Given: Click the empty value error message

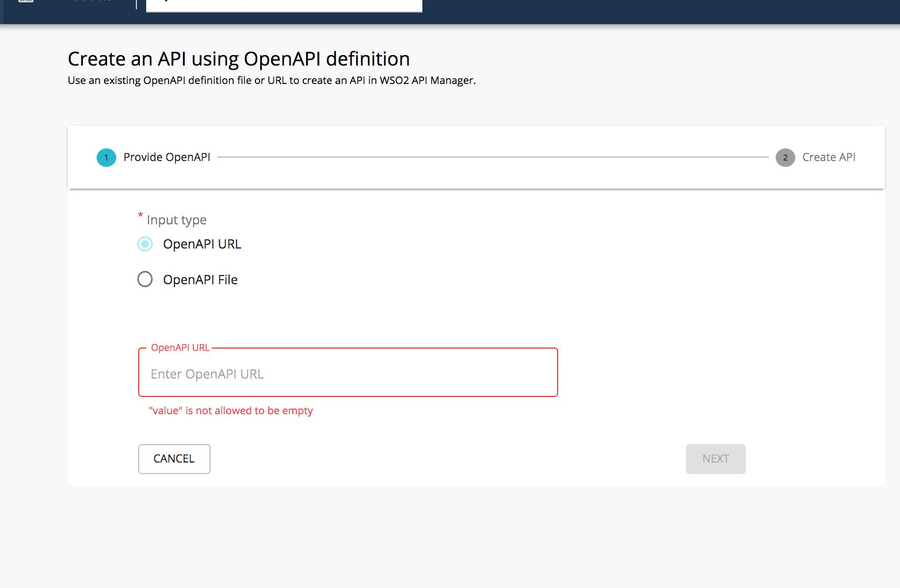Looking at the screenshot, I should pyautogui.click(x=231, y=410).
